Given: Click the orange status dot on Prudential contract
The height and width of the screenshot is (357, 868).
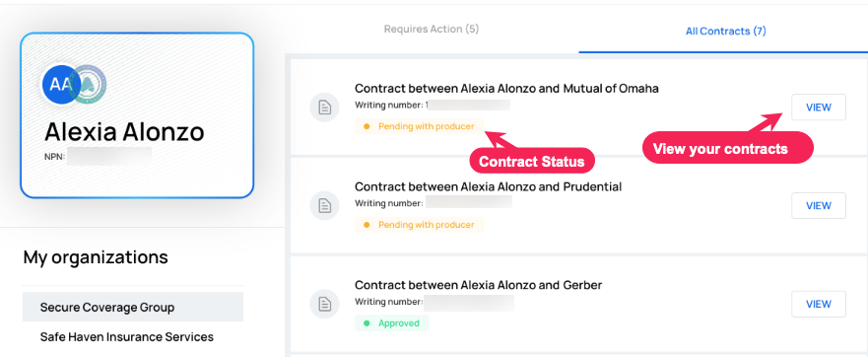Looking at the screenshot, I should (x=366, y=225).
